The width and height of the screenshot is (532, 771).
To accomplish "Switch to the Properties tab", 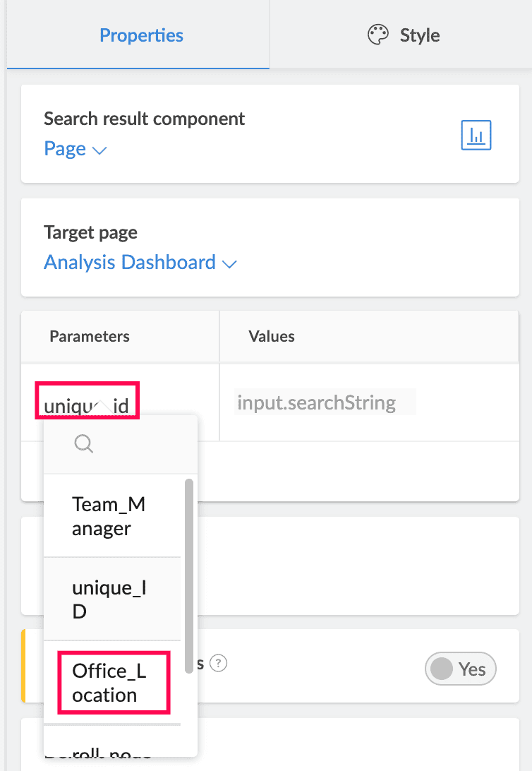I will [x=141, y=35].
